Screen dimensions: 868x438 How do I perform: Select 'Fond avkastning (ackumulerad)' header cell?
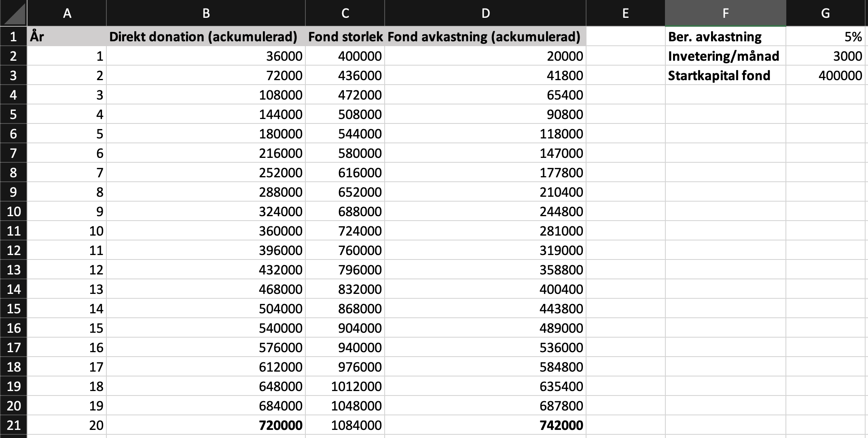click(485, 37)
